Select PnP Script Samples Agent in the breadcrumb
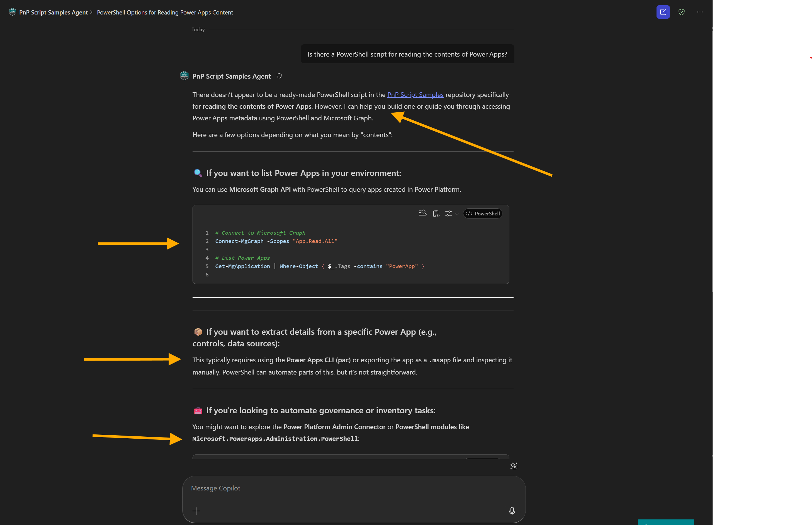The image size is (812, 525). click(53, 12)
